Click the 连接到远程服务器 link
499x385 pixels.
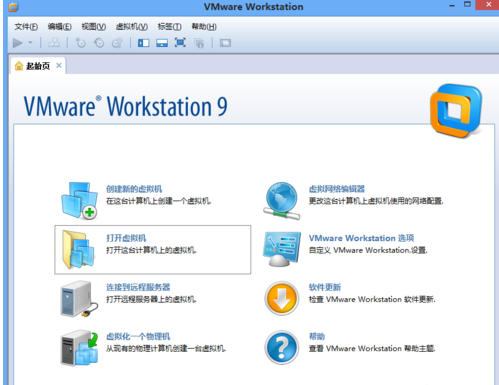pos(138,287)
